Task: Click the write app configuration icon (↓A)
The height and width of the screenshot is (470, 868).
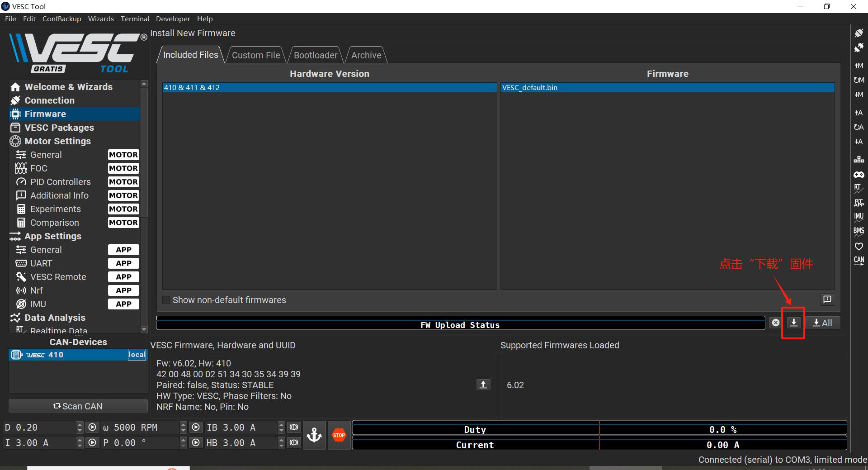Action: (x=859, y=142)
